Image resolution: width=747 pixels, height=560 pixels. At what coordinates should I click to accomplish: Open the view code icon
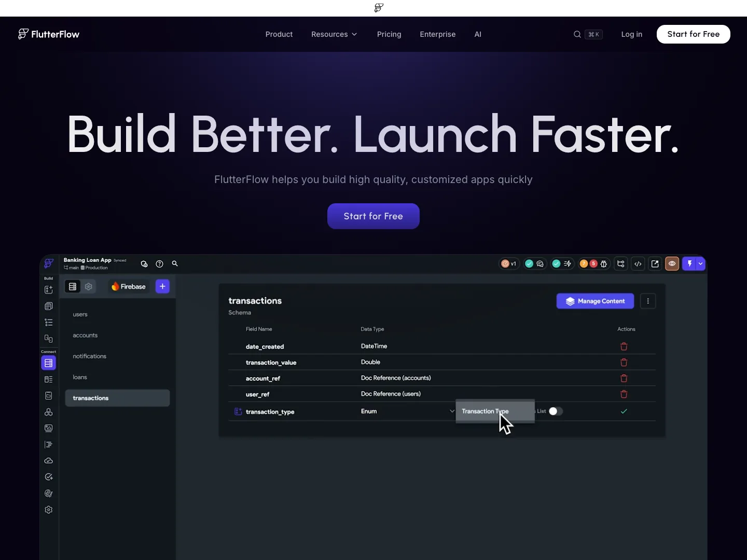[638, 264]
